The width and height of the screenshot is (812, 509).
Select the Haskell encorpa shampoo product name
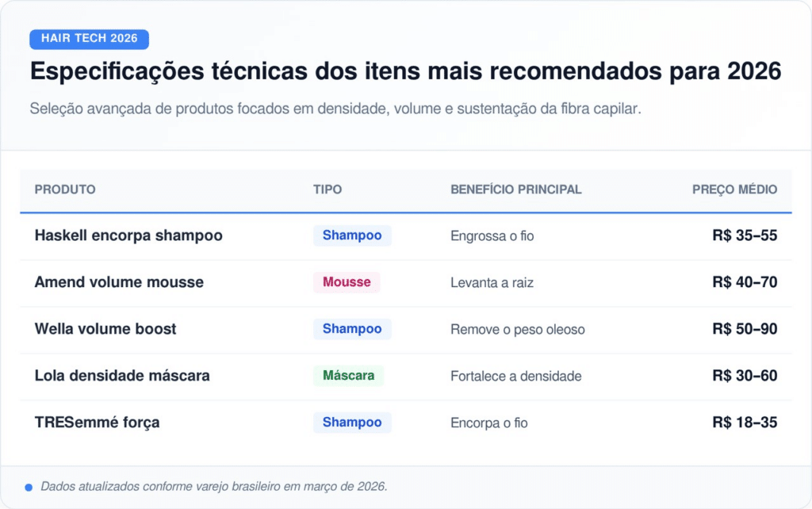[x=128, y=235]
